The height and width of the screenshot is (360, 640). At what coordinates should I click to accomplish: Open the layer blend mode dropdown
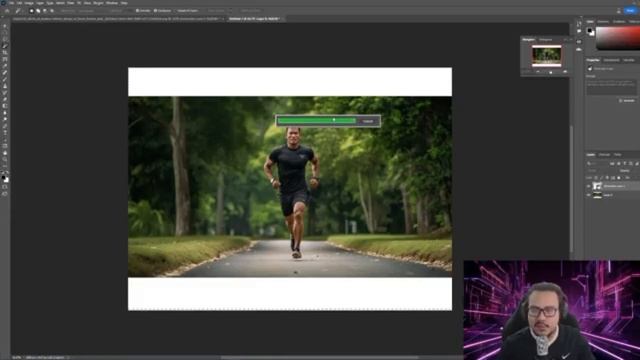pyautogui.click(x=599, y=171)
